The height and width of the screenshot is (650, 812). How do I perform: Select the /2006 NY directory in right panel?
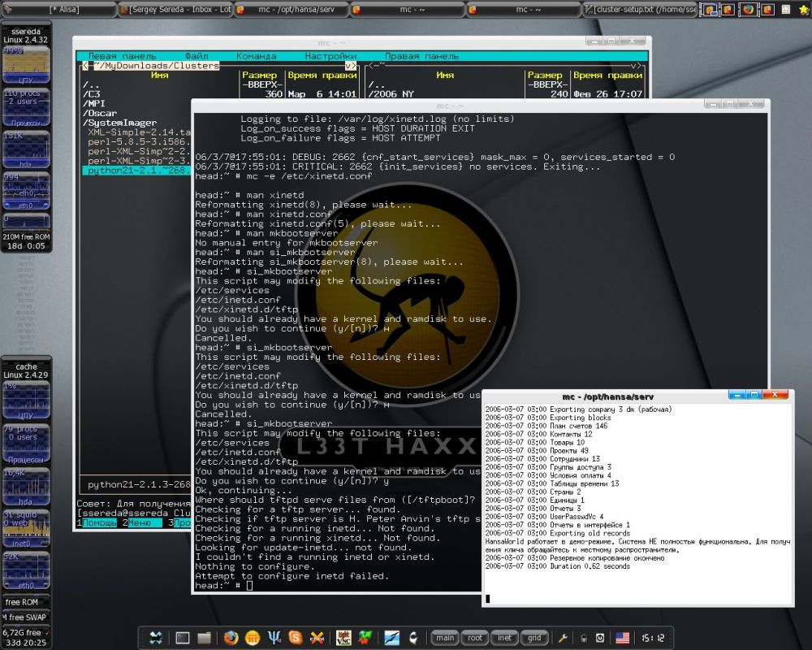(391, 94)
